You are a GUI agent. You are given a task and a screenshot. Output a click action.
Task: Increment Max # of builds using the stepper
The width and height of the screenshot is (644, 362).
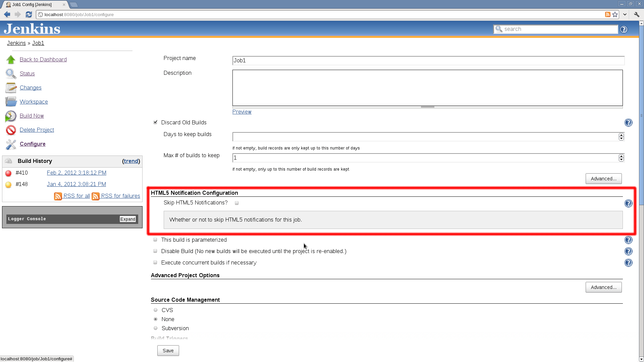(621, 156)
